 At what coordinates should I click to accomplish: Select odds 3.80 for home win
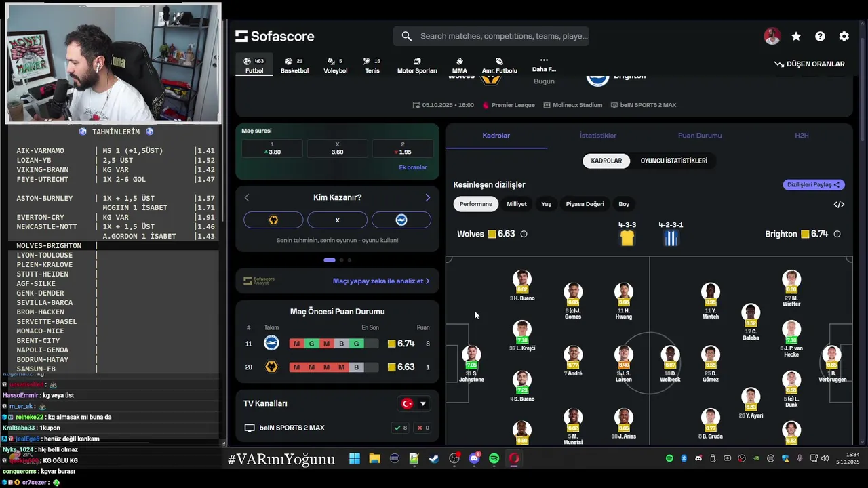pos(273,148)
